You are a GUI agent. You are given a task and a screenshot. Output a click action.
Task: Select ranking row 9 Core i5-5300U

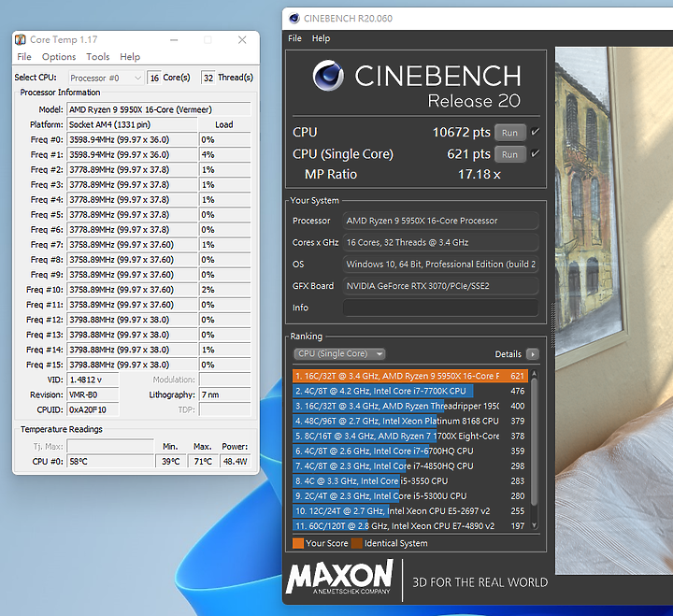click(410, 495)
